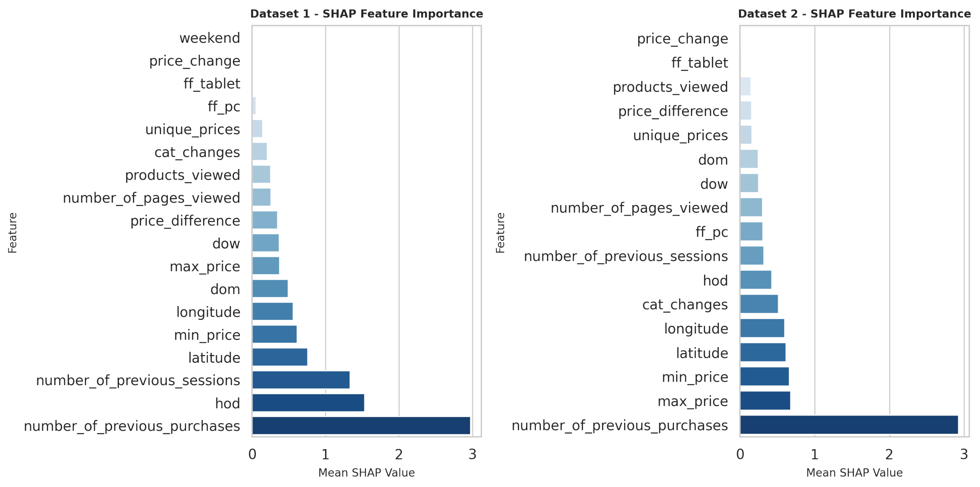This screenshot has width=980, height=487.
Task: Click the Dataset 2 number_of_previous_purchases bar
Action: pyautogui.click(x=848, y=425)
